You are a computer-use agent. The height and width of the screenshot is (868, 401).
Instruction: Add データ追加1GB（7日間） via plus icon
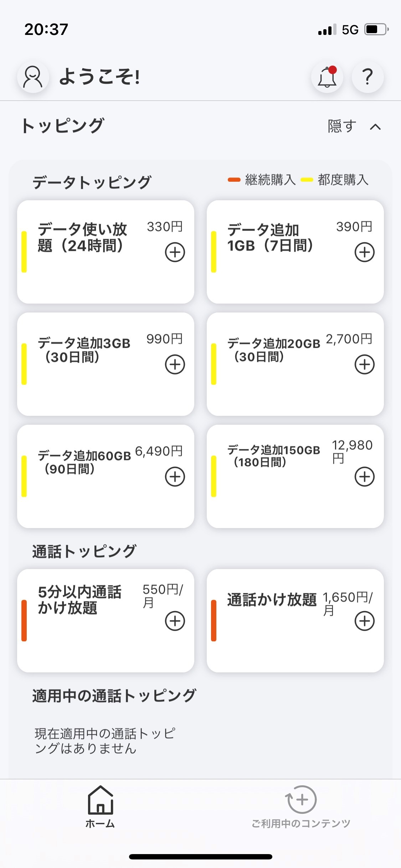pos(365,252)
